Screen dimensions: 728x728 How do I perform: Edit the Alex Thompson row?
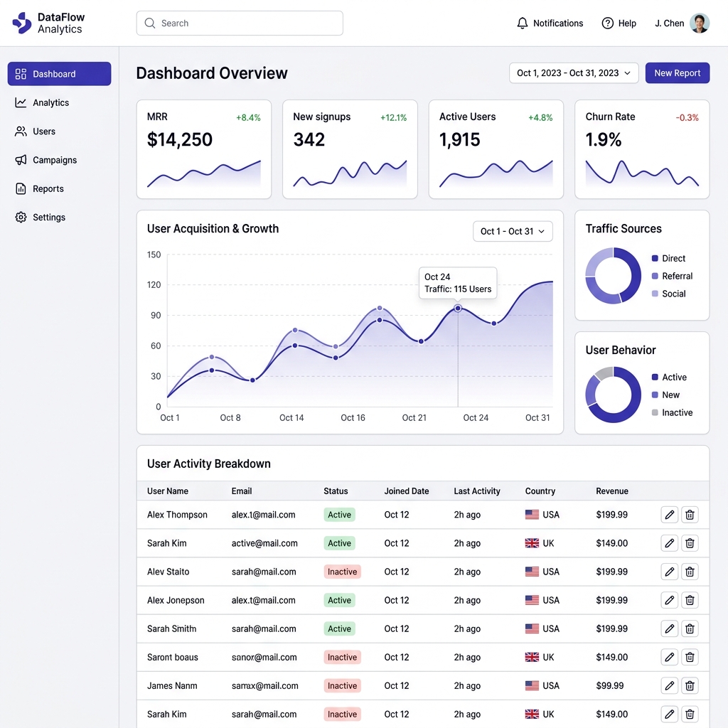670,515
